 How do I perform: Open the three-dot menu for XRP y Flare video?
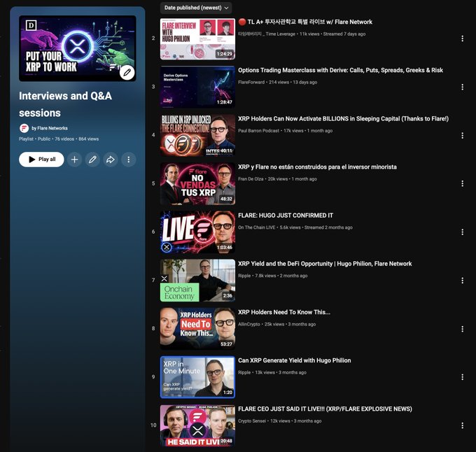point(462,183)
